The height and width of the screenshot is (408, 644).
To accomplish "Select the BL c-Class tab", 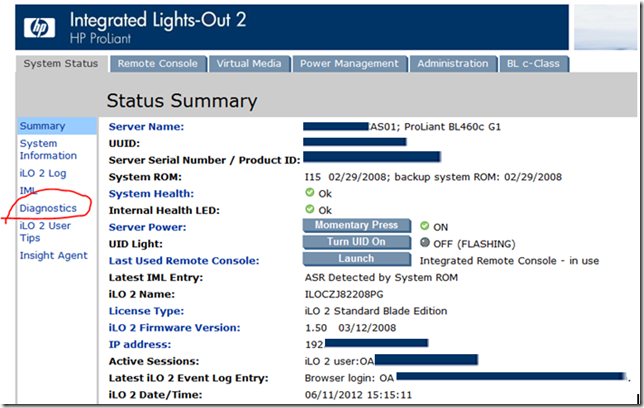I will 533,64.
